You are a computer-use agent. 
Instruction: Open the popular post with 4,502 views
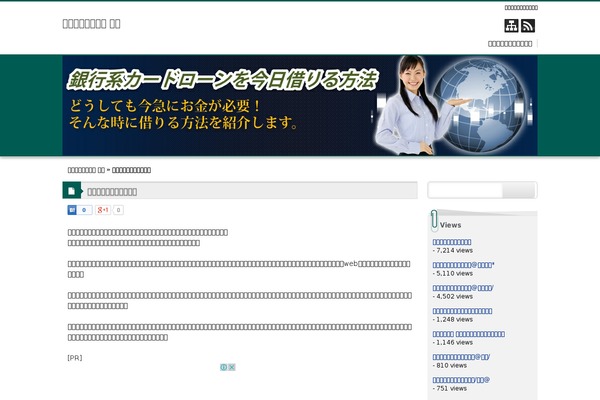[463, 288]
